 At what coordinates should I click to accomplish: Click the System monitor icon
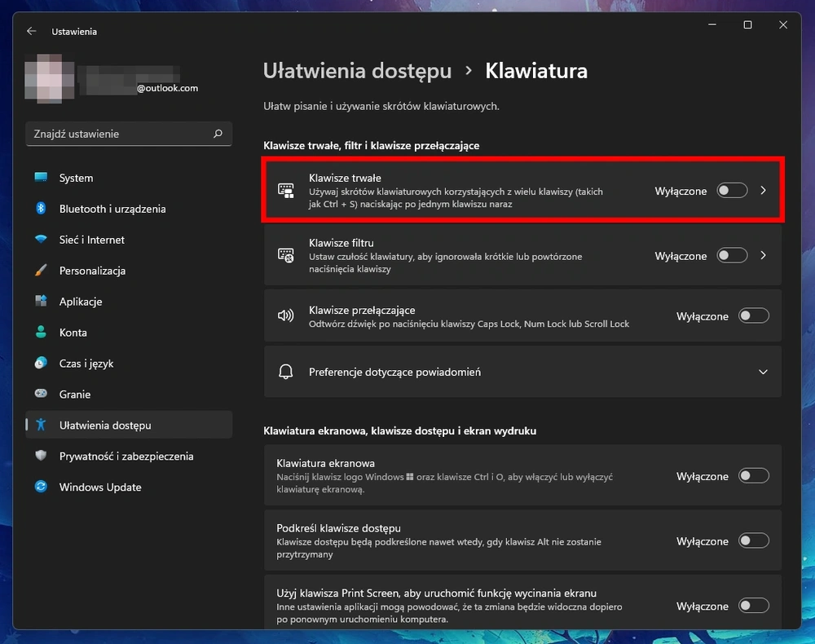[41, 177]
